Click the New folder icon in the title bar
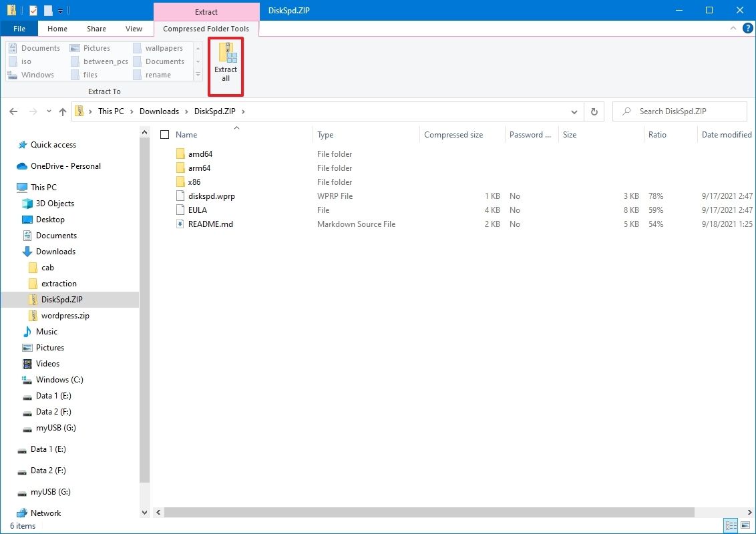Image resolution: width=756 pixels, height=534 pixels. coord(47,10)
